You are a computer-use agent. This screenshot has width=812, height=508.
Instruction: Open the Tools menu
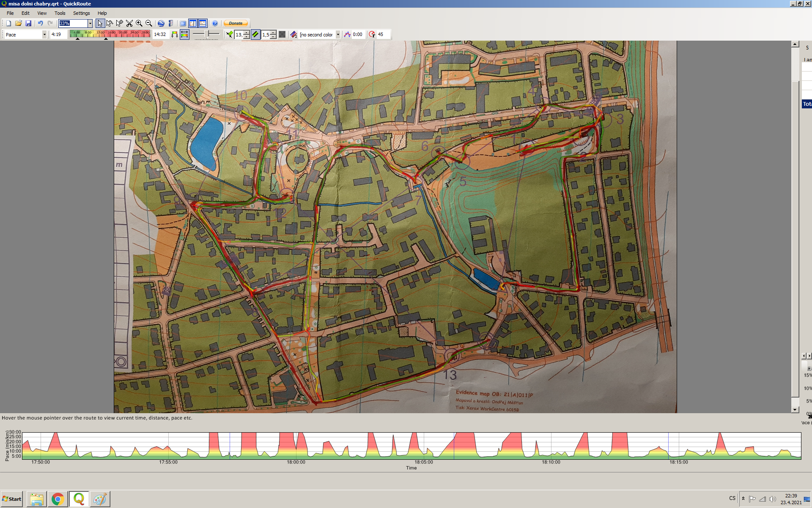[x=60, y=13]
